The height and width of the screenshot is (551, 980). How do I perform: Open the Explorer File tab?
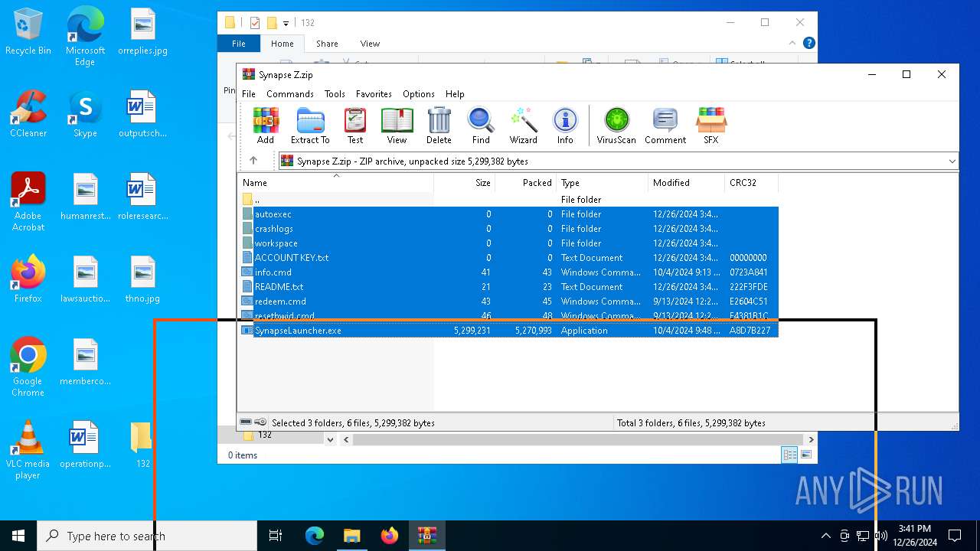(239, 44)
